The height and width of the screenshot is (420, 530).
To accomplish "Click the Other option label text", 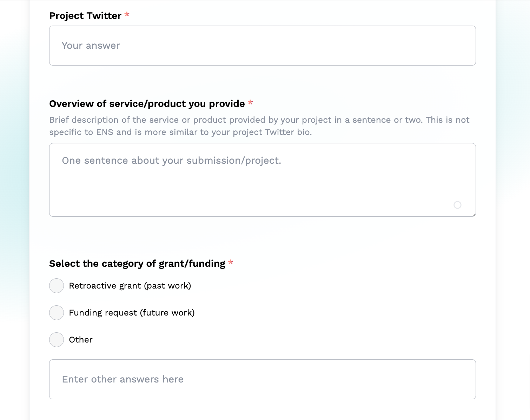I will point(81,340).
